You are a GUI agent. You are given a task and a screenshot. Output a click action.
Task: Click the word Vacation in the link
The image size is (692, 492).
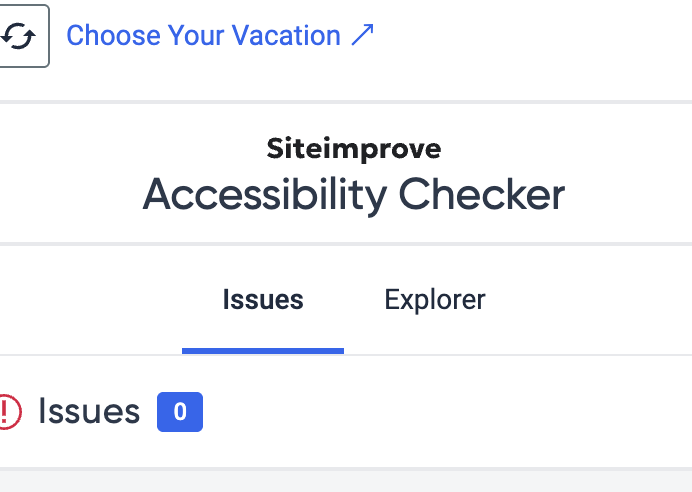[x=286, y=35]
